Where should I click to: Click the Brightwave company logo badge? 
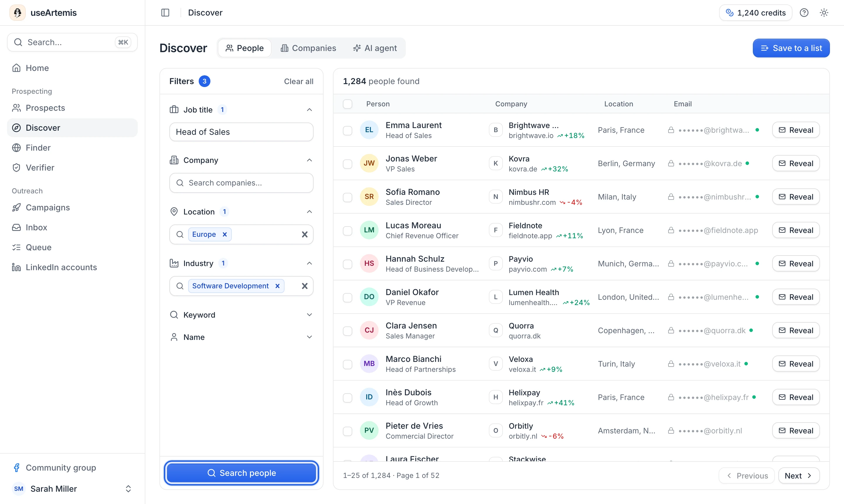496,130
